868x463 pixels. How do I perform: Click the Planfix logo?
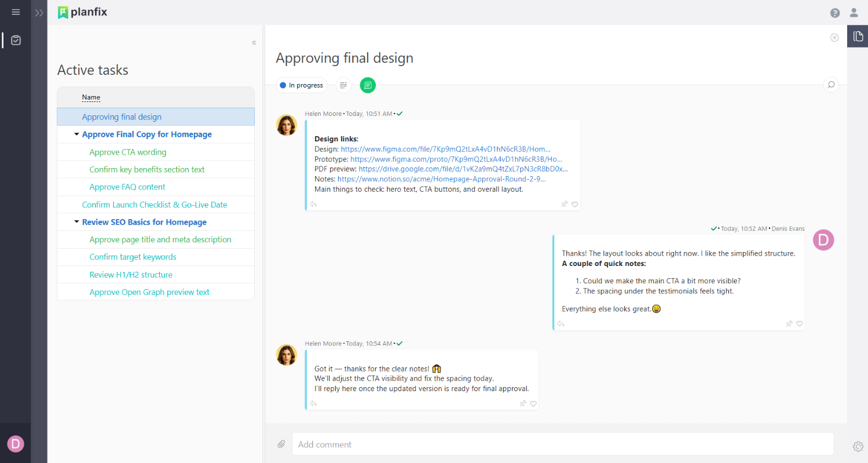[82, 12]
